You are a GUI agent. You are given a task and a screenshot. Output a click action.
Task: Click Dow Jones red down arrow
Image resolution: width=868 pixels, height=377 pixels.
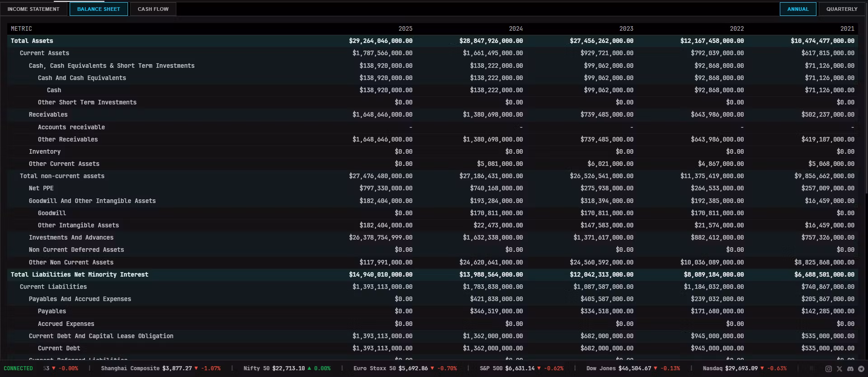click(655, 368)
